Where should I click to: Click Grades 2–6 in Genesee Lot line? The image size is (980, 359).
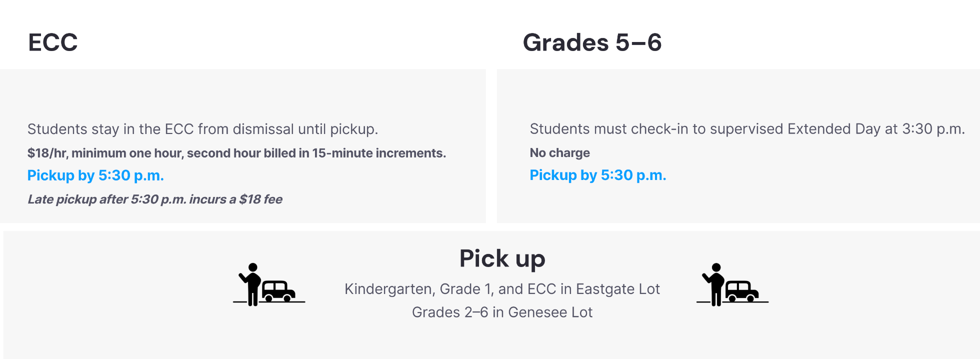pos(502,312)
